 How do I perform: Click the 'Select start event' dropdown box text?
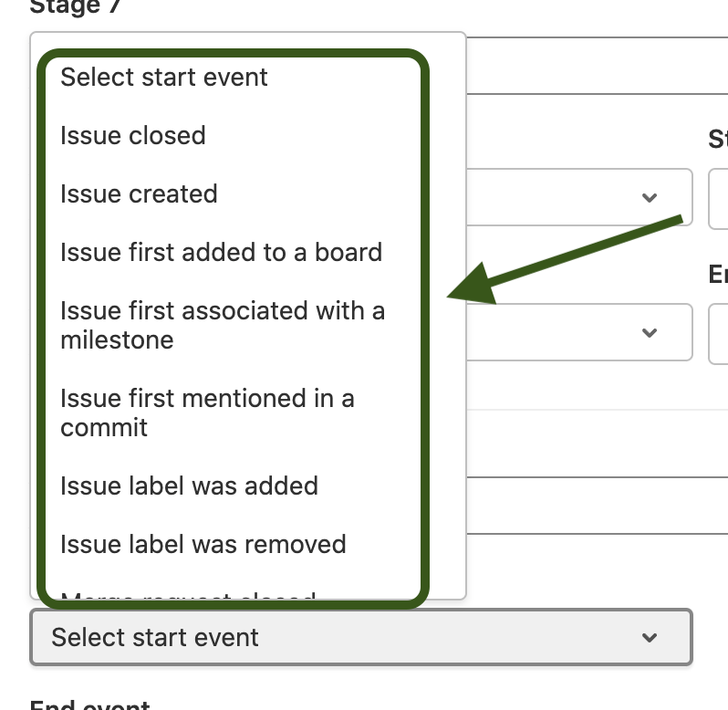[155, 637]
